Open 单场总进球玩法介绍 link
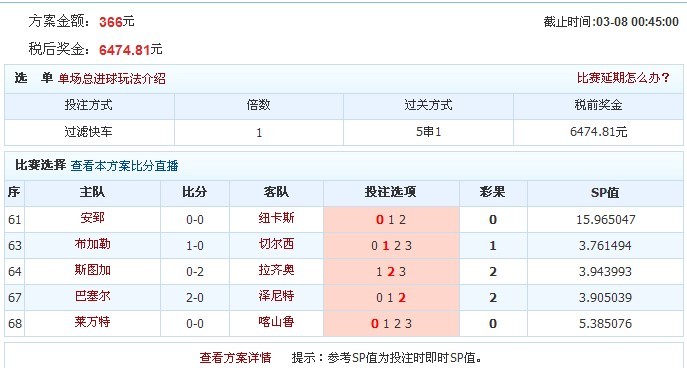687x368 pixels. (112, 78)
